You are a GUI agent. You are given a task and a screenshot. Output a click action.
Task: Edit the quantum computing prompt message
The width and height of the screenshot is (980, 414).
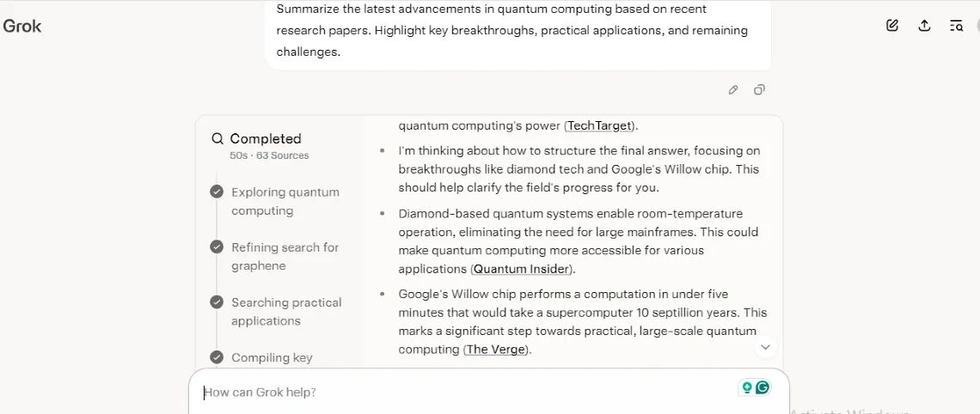tap(733, 89)
